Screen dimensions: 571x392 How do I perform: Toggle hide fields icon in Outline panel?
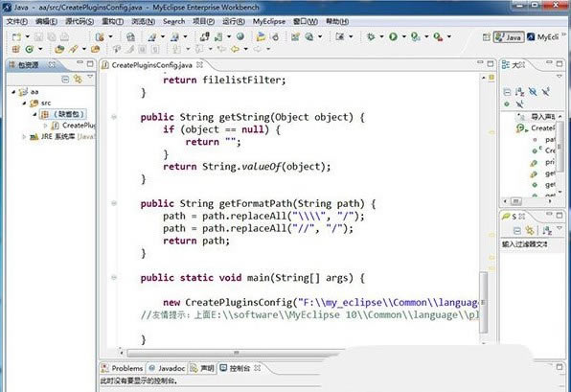[x=533, y=92]
